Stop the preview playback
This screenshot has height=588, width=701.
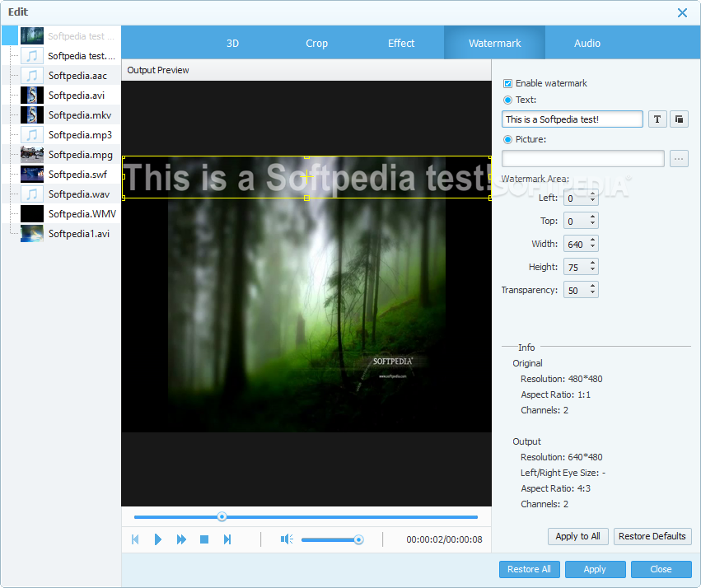[204, 539]
